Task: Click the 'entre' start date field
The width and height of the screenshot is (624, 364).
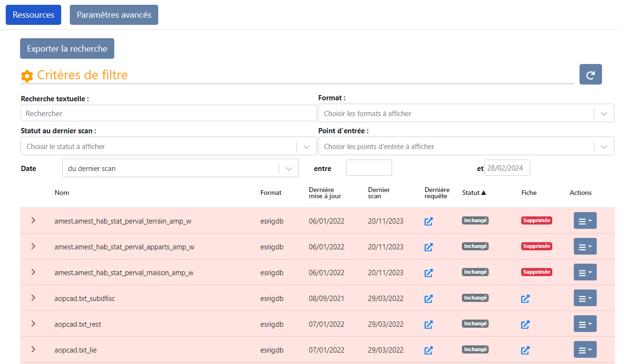Action: (x=369, y=168)
